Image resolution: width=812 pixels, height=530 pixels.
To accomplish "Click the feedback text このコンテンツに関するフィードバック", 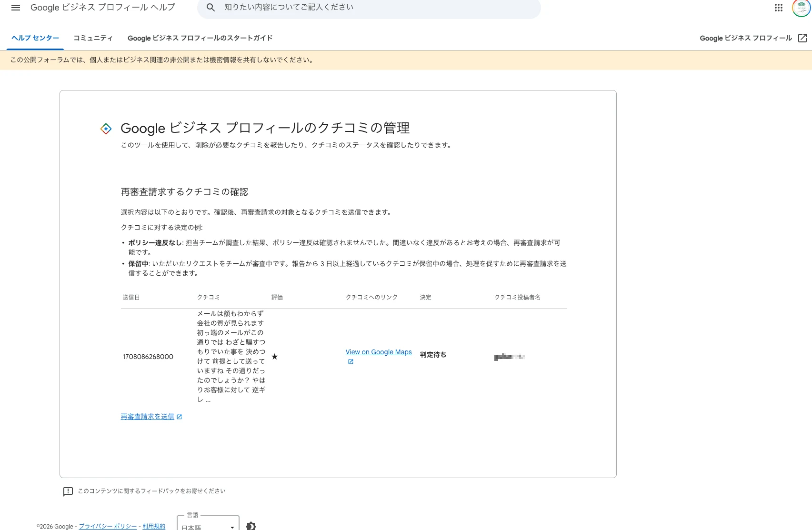I will (152, 491).
